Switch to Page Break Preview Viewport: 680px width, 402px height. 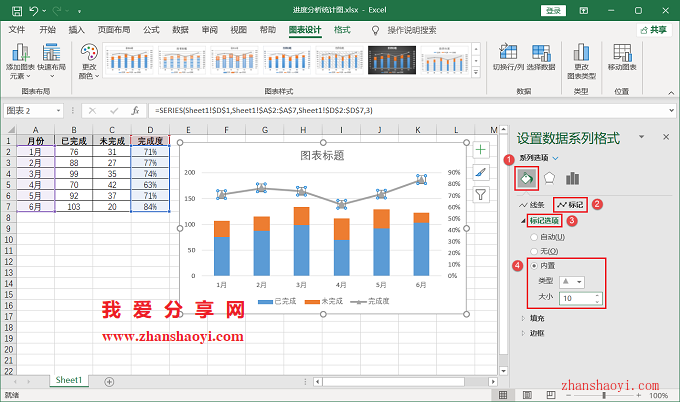pos(551,395)
